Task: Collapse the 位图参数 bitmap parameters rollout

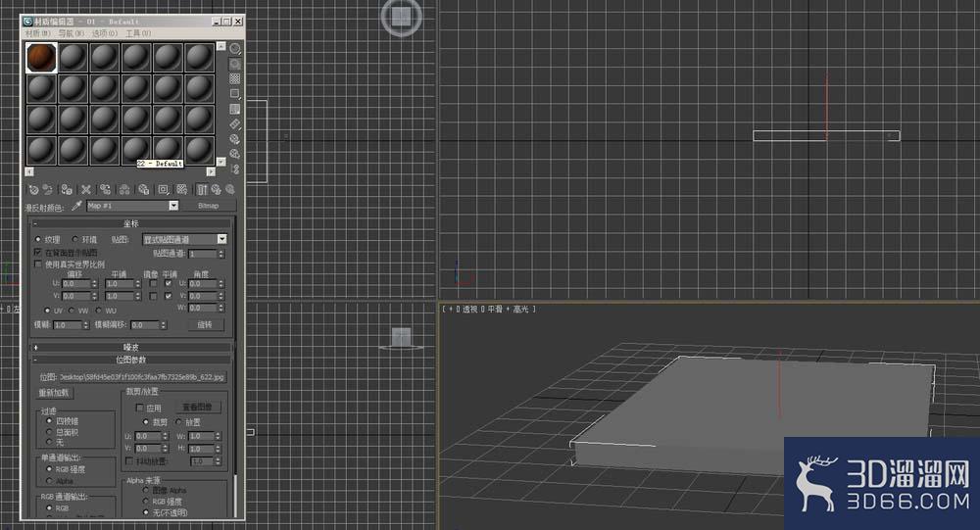Action: pyautogui.click(x=131, y=360)
